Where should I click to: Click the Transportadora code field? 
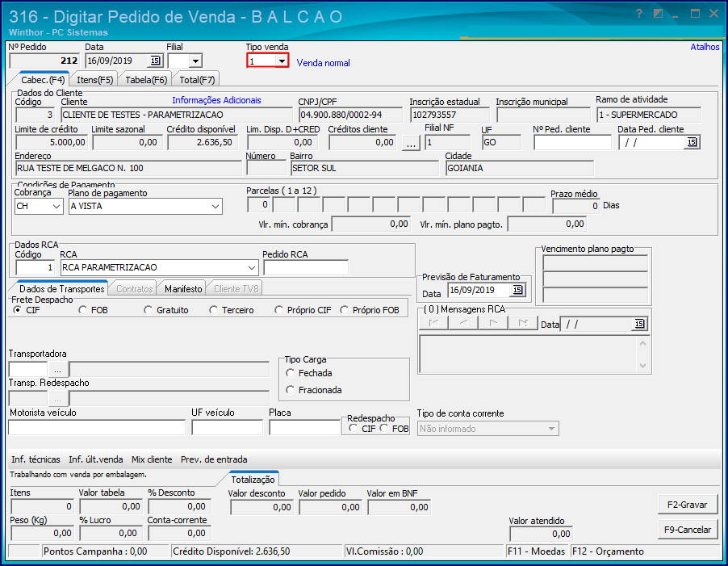tap(28, 370)
